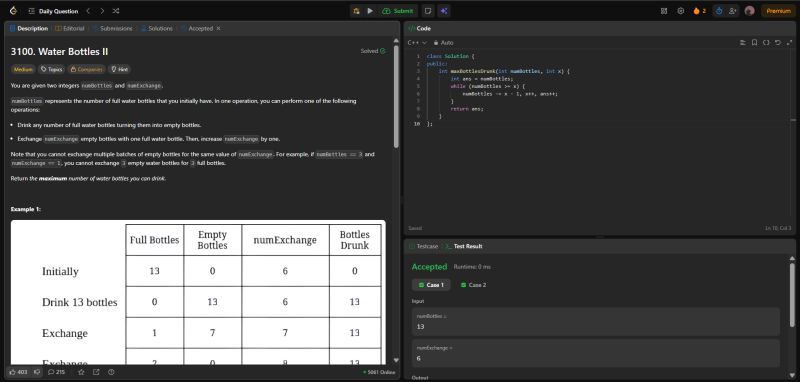Show the Companies tag list
800x382 pixels.
tap(86, 69)
